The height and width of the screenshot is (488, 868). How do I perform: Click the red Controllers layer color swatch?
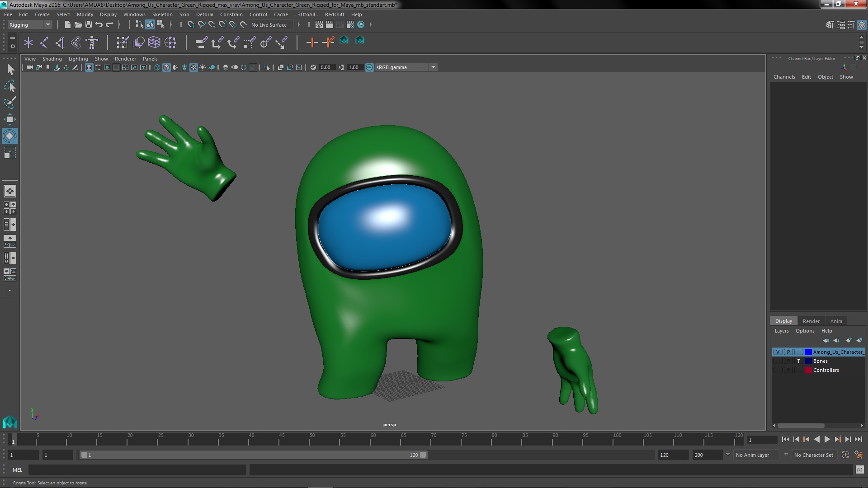(808, 370)
